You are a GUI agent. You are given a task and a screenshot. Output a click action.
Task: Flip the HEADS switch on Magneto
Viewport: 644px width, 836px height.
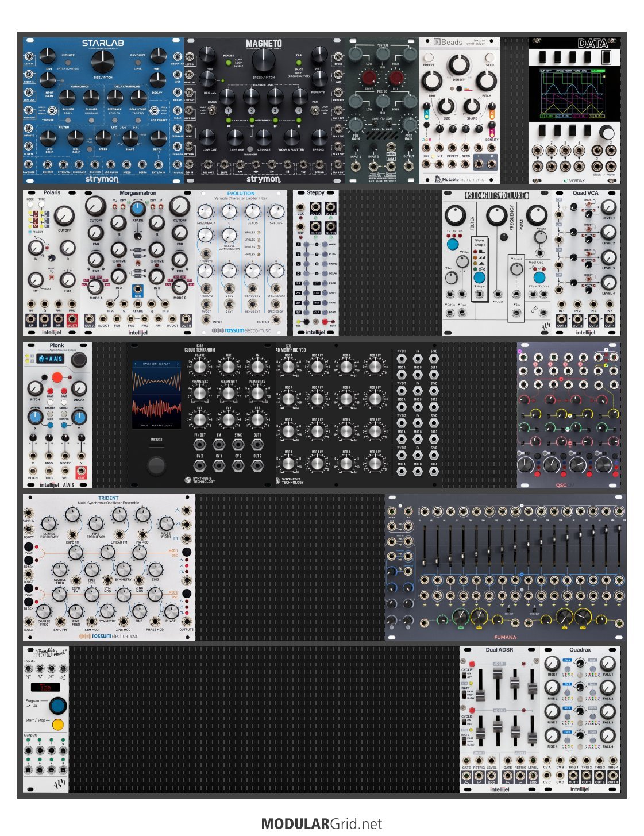212,111
